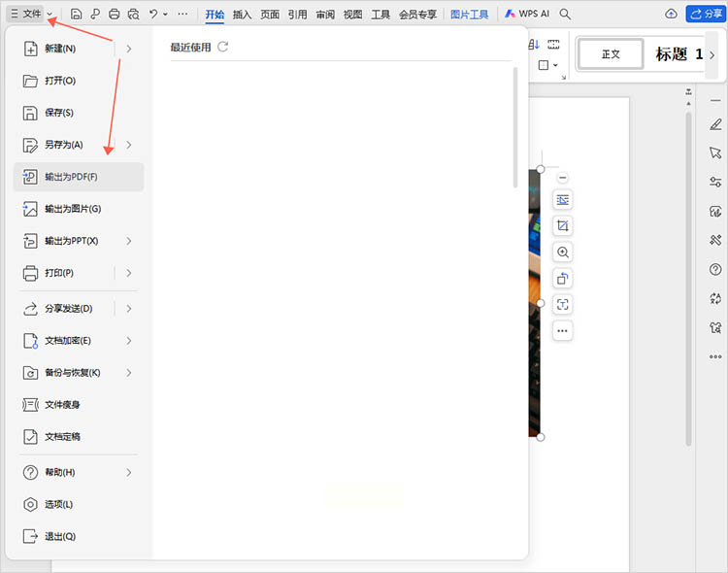This screenshot has height=573, width=728.
Task: Expand the 输出为PPT submenu arrow
Action: click(x=128, y=241)
